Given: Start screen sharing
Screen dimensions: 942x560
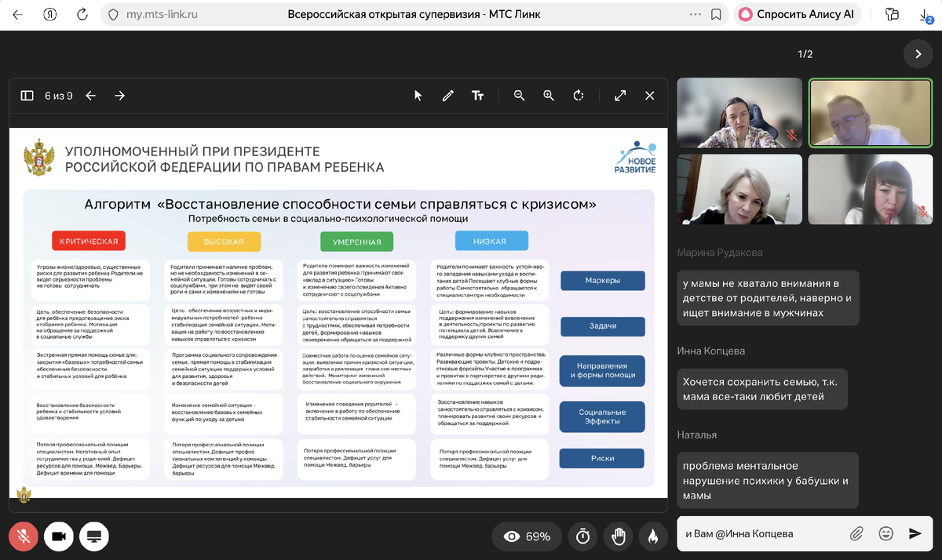Looking at the screenshot, I should (x=94, y=536).
